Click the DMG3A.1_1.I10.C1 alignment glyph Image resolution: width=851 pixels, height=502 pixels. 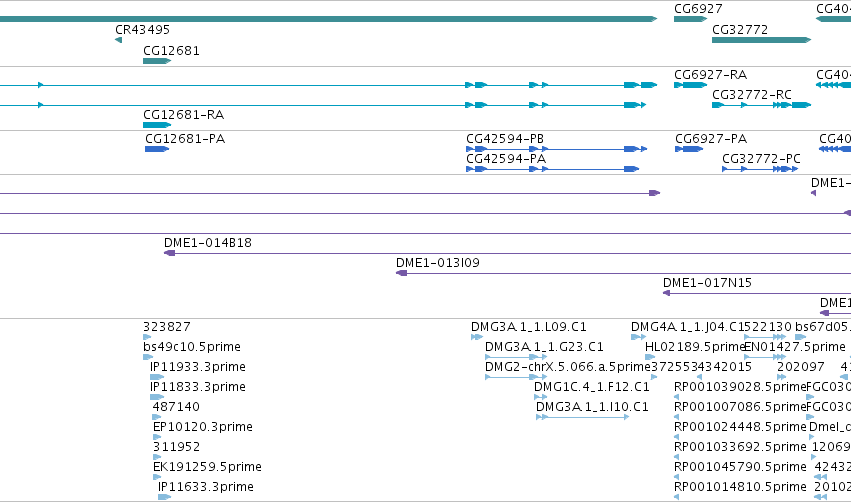582,417
